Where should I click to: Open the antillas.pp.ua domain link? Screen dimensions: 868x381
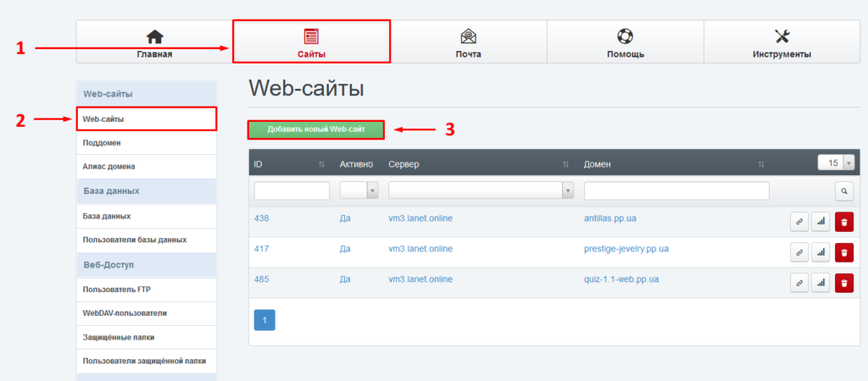point(609,218)
